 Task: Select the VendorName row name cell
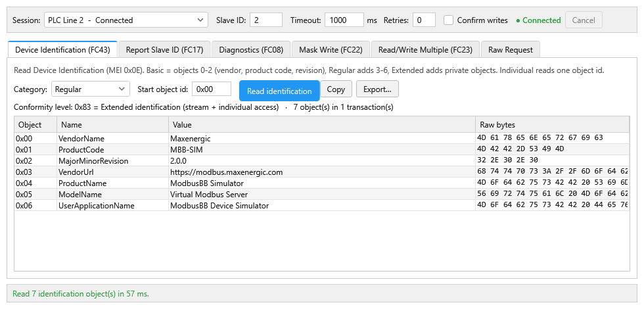coord(112,139)
